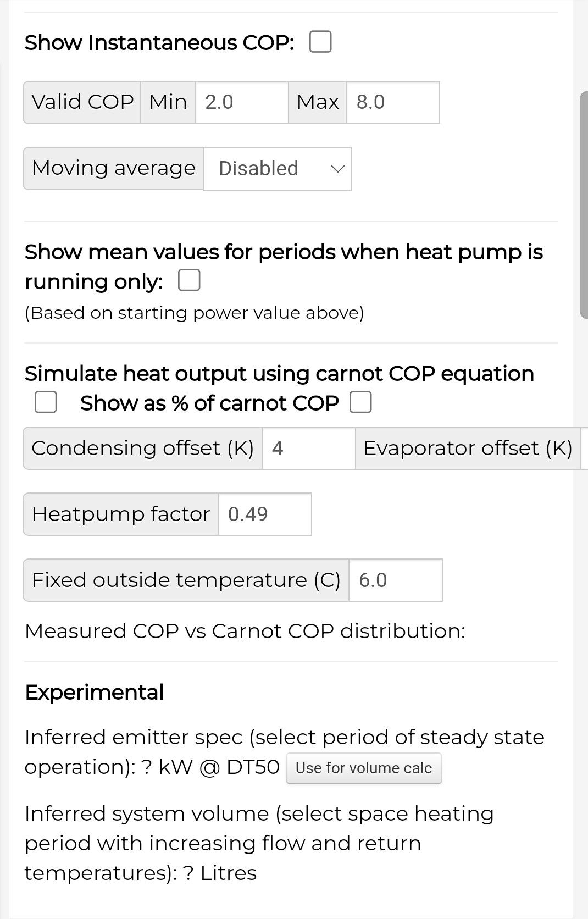Enable the Show Instantaneous COP checkbox
Screen dimensions: 588x919
tap(320, 42)
